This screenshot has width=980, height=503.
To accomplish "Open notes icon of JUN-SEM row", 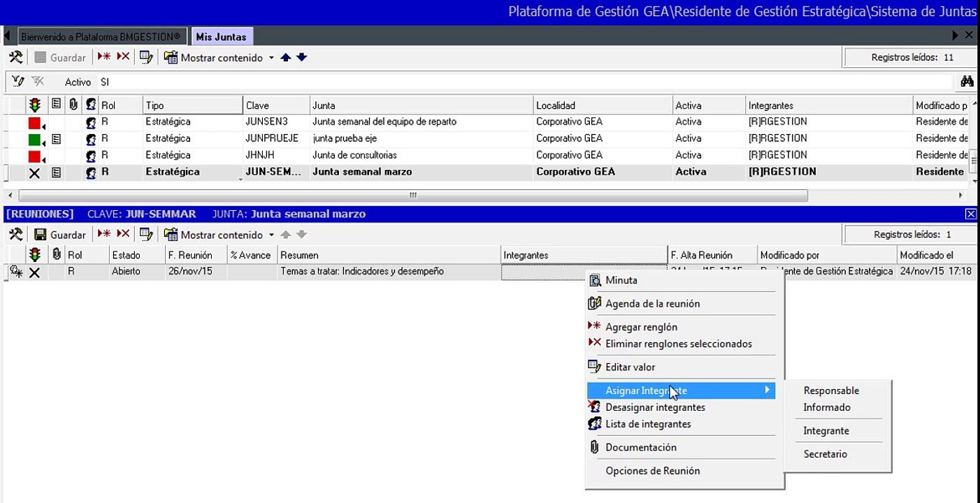I will [x=57, y=173].
